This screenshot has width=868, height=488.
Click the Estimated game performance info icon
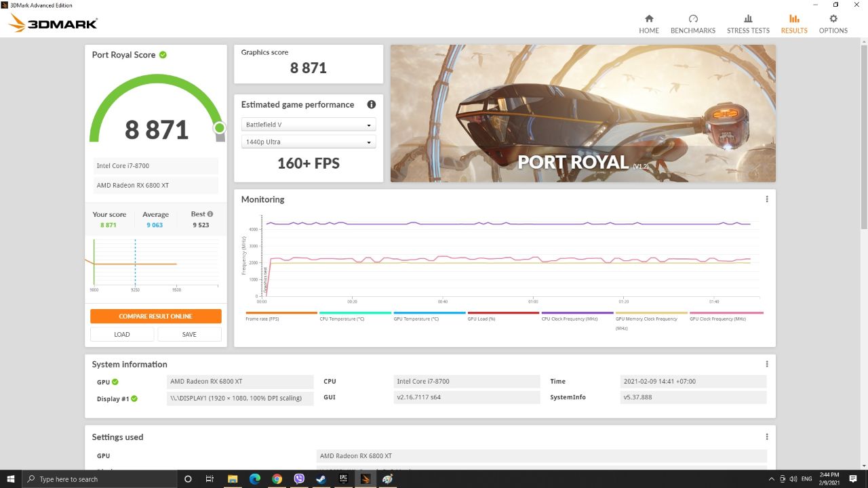[x=371, y=104]
